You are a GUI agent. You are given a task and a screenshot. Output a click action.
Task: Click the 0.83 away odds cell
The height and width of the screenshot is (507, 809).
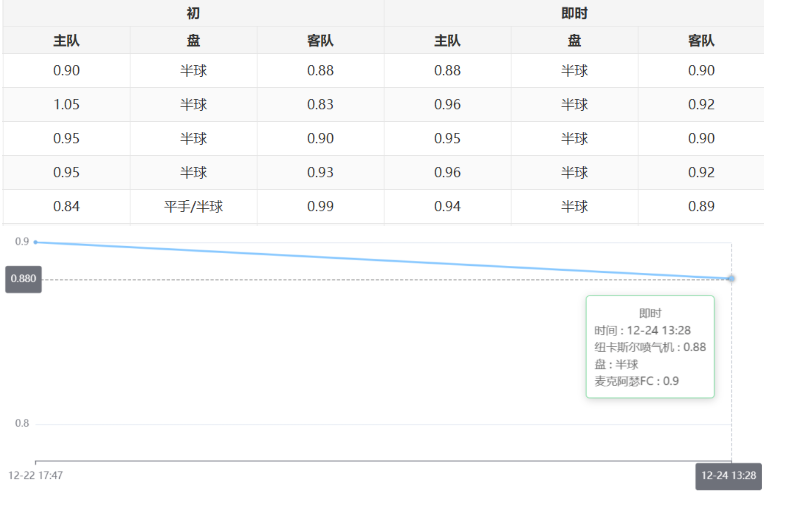coord(320,105)
